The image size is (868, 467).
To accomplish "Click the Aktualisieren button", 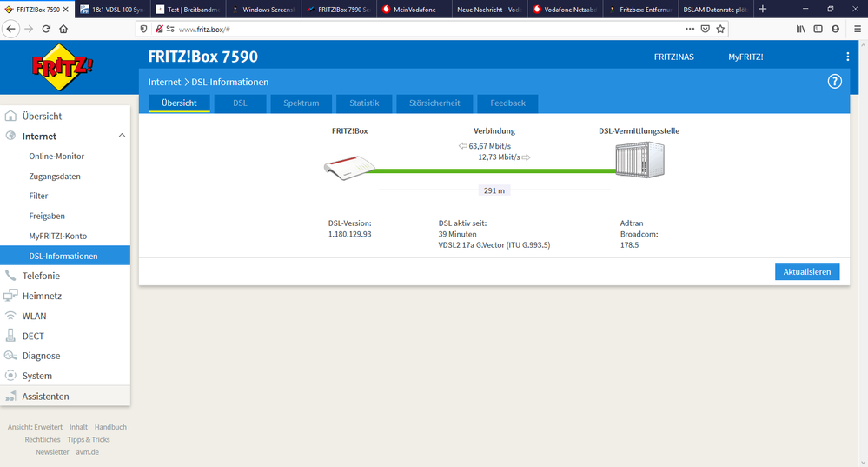I will [x=807, y=271].
